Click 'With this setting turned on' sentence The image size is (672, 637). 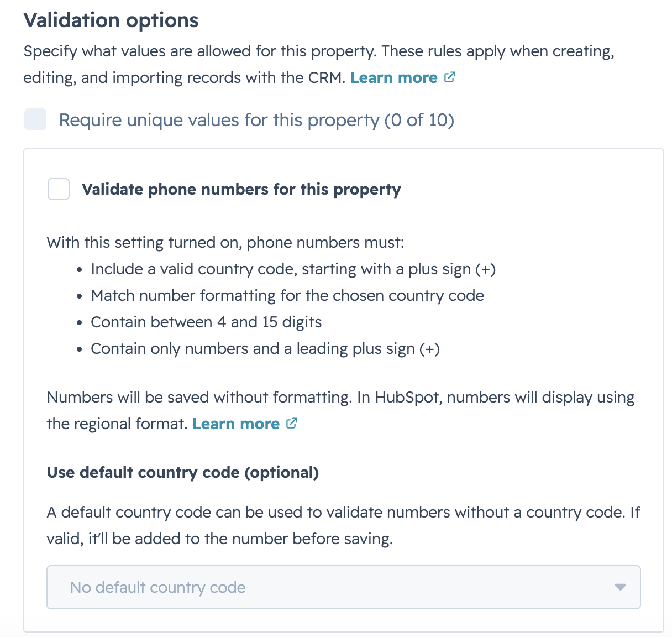point(225,243)
